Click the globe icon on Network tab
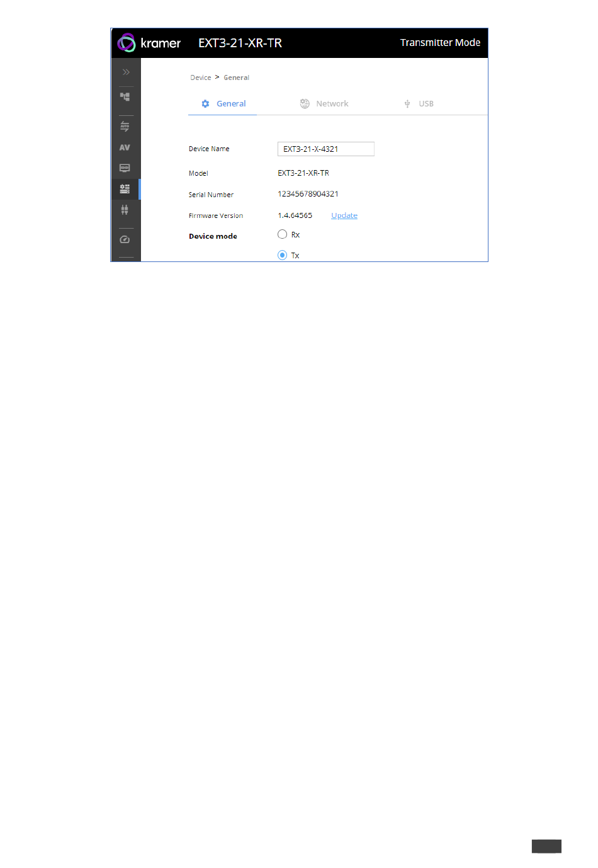 305,104
